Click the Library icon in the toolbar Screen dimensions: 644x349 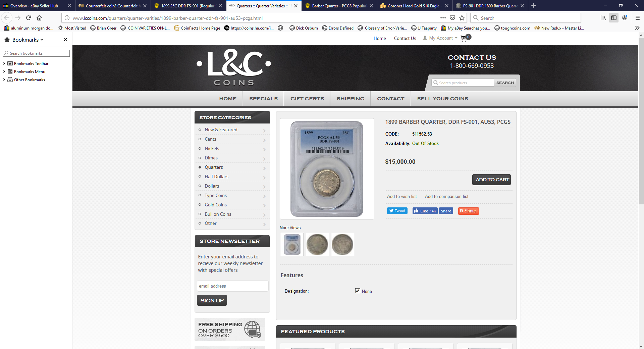coord(603,18)
